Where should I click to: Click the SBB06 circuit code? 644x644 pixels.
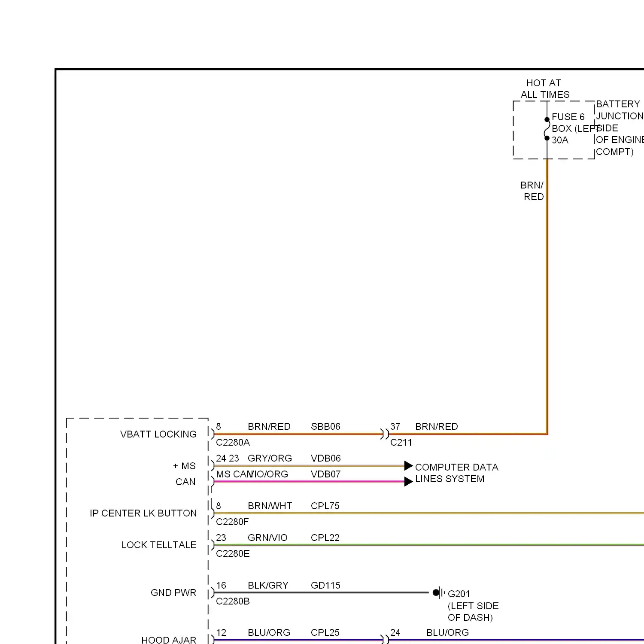click(325, 426)
